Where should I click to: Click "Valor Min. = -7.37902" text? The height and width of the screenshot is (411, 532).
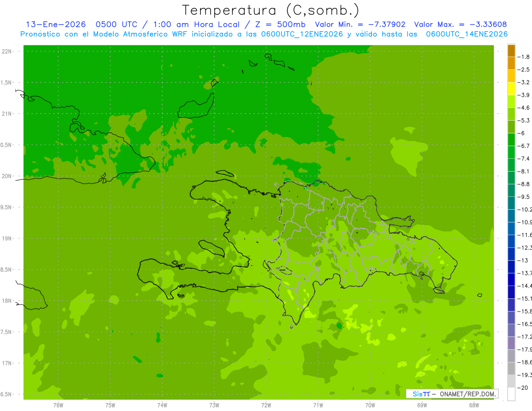point(360,24)
